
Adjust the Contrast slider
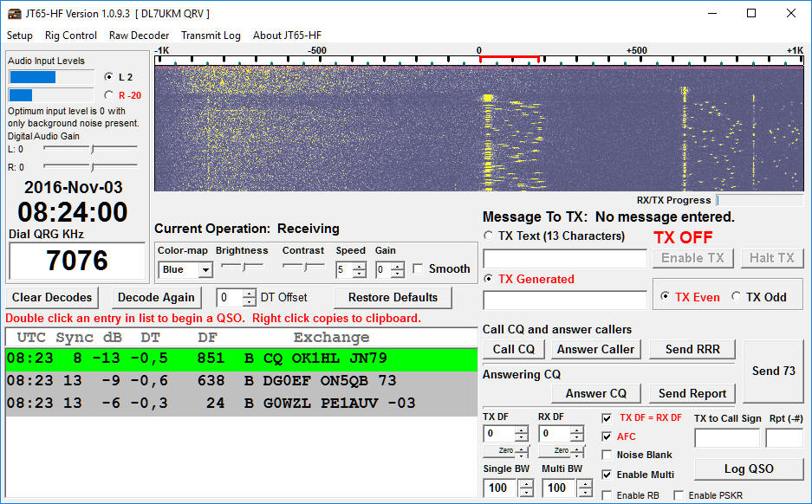(303, 267)
